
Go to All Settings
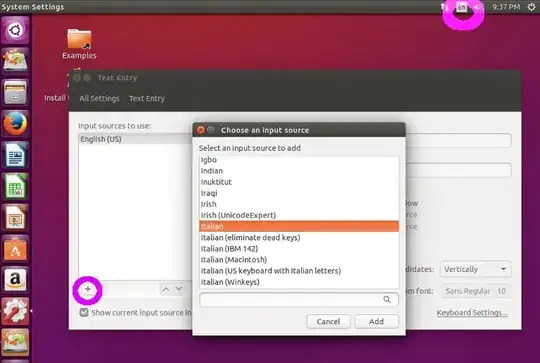click(x=99, y=98)
